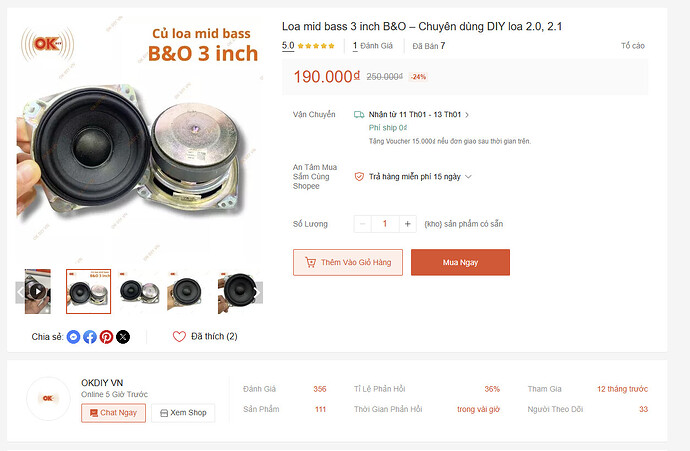This screenshot has height=451, width=690.
Task: Show previous product thumbnails arrow
Action: click(x=20, y=292)
